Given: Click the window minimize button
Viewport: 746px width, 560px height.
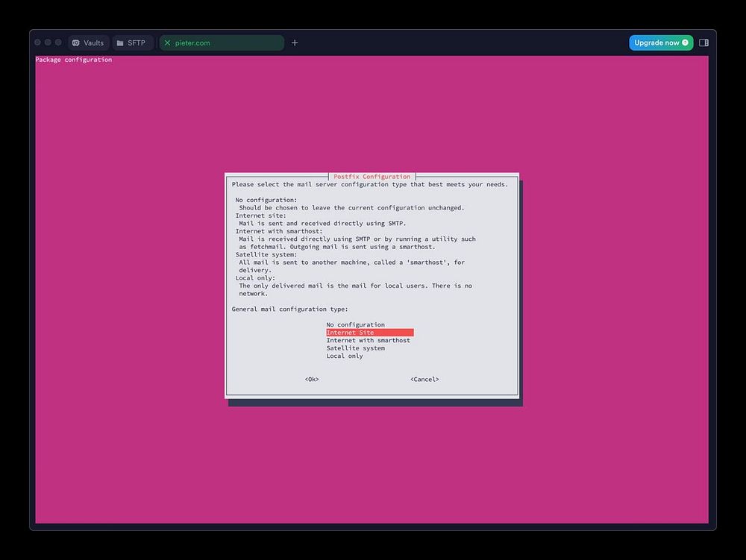Looking at the screenshot, I should pos(48,43).
